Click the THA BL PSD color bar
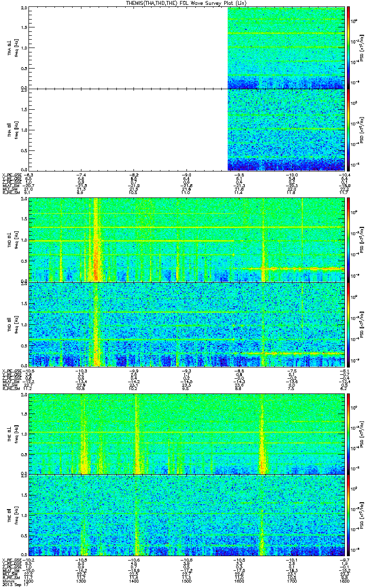Viewport: 368px width, 588px height. [x=348, y=48]
